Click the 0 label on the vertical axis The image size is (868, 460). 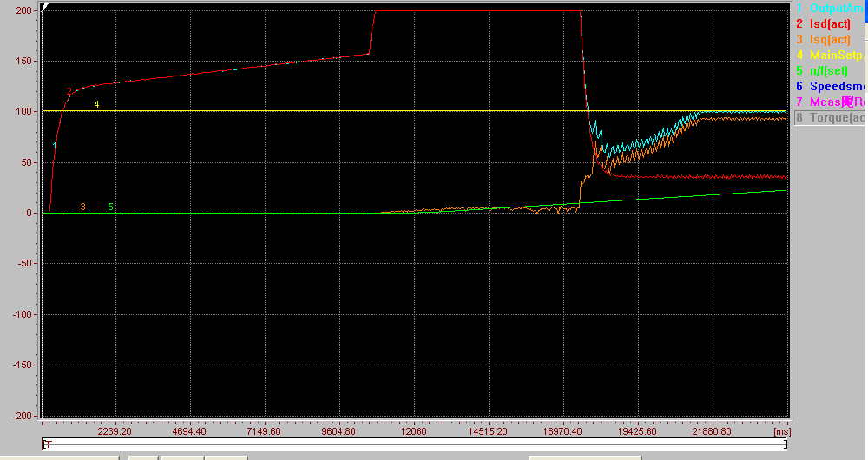(x=29, y=214)
